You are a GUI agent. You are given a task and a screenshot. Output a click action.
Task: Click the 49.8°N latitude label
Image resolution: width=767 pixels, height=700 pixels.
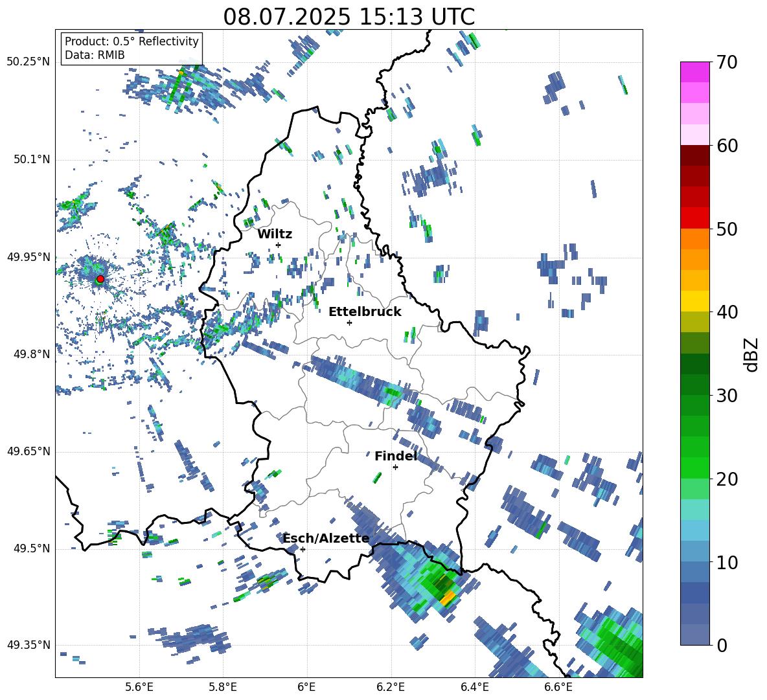[x=31, y=354]
